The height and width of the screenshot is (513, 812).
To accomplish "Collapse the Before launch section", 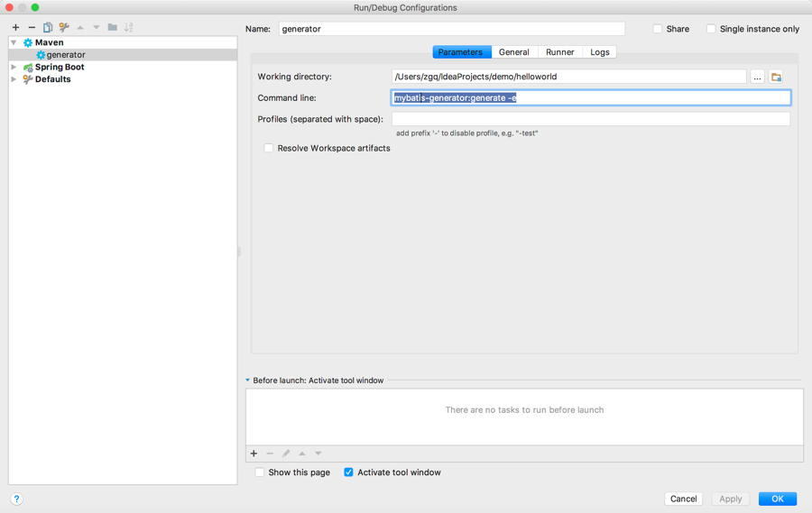I will point(248,380).
